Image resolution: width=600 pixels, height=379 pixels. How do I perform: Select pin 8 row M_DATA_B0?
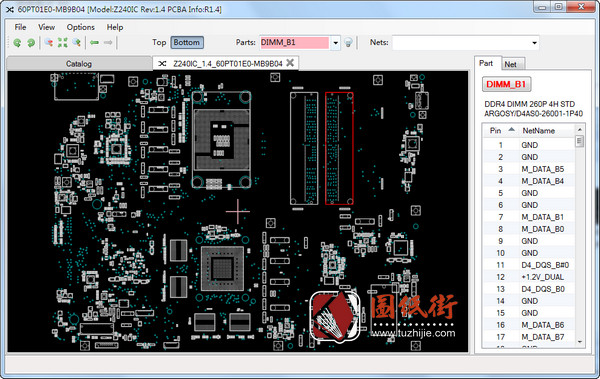(x=528, y=229)
